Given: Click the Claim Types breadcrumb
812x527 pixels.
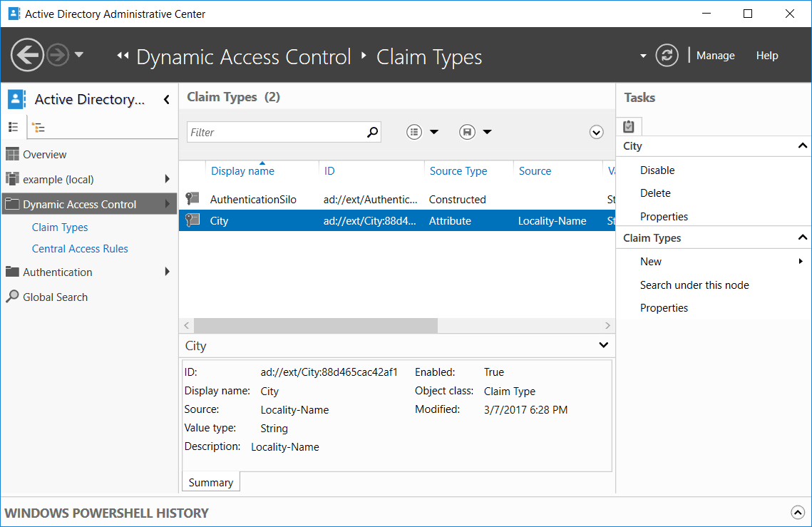Looking at the screenshot, I should (x=428, y=57).
